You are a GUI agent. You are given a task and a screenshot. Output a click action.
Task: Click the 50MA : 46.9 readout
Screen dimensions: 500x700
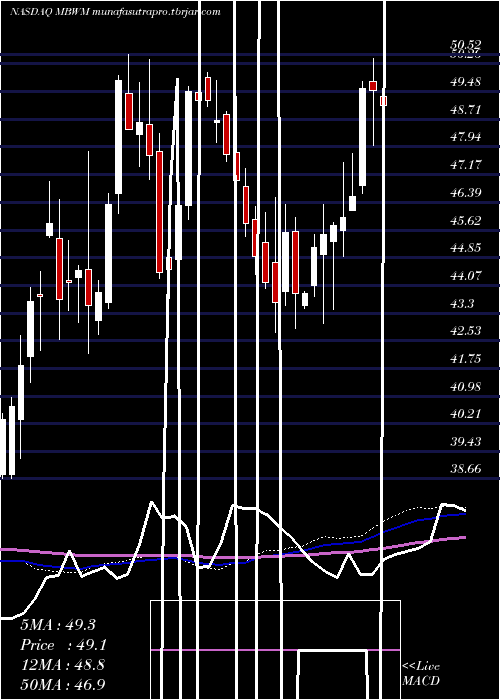coord(63,684)
